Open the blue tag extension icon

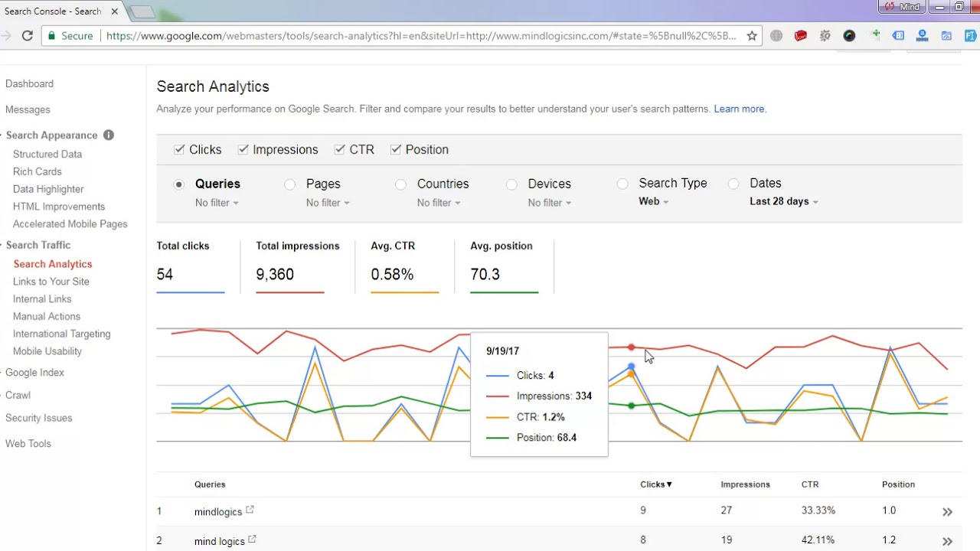(x=898, y=36)
